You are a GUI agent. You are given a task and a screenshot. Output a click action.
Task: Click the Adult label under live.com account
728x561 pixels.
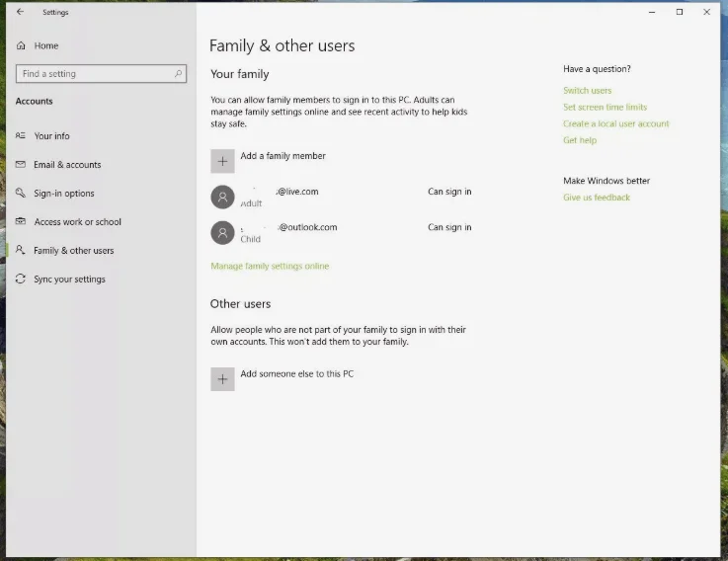pos(251,203)
